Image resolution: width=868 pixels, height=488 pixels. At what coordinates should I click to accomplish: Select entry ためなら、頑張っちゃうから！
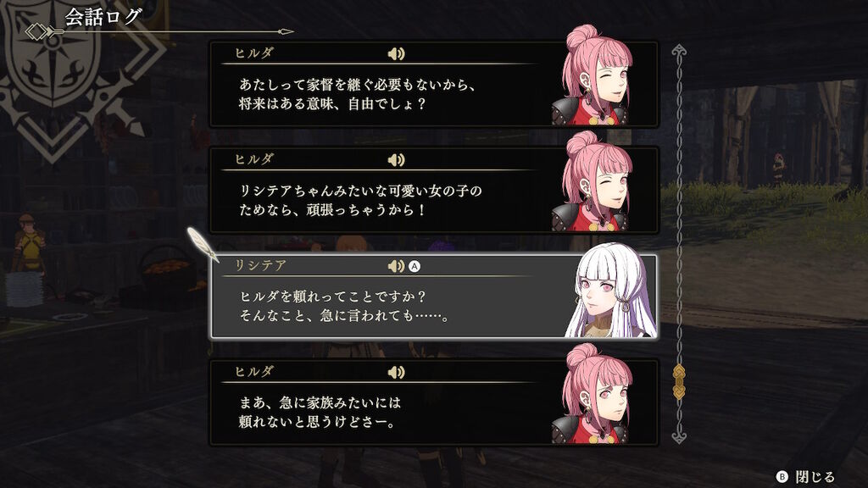coord(433,190)
